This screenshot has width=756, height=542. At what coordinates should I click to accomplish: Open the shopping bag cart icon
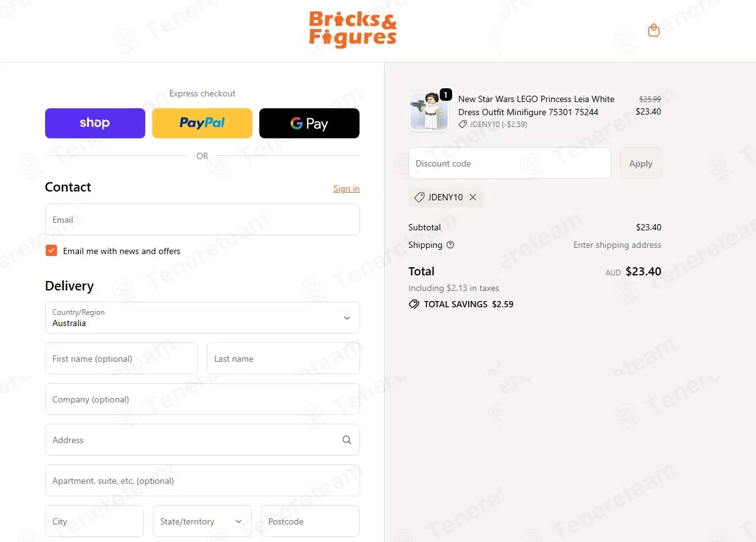653,30
